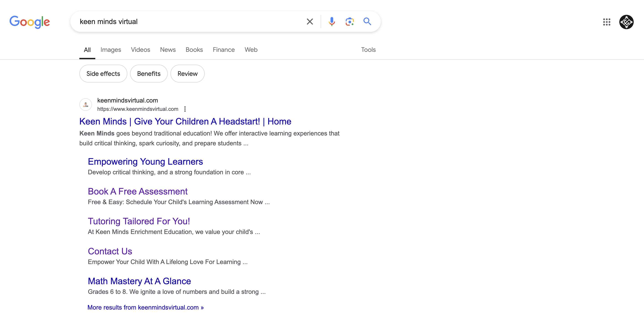Clear the search box text
The image size is (644, 332).
coord(309,22)
